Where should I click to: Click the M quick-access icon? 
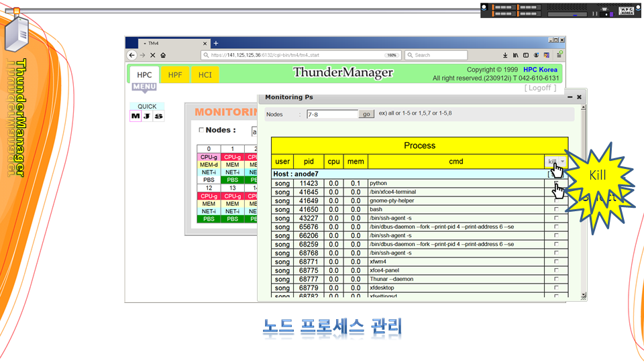click(x=136, y=116)
